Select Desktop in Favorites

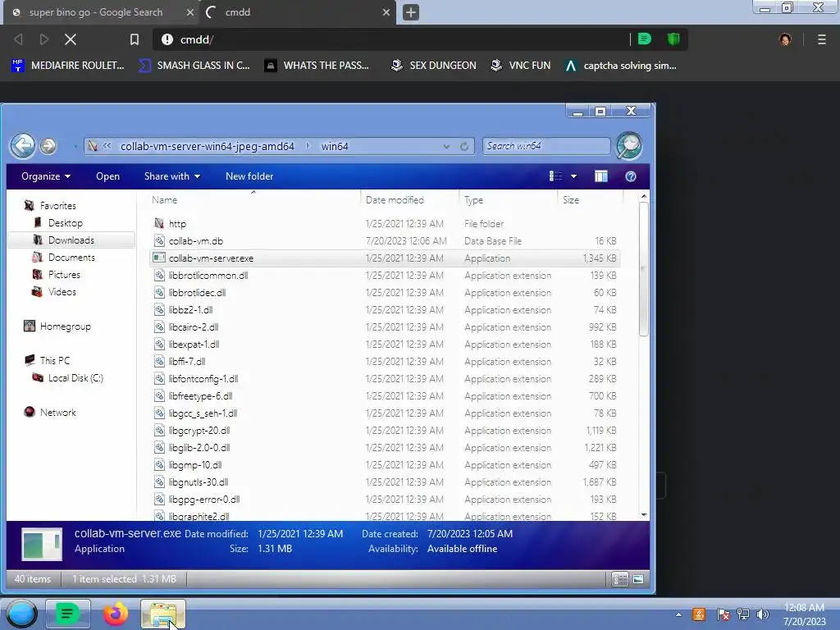[x=66, y=223]
